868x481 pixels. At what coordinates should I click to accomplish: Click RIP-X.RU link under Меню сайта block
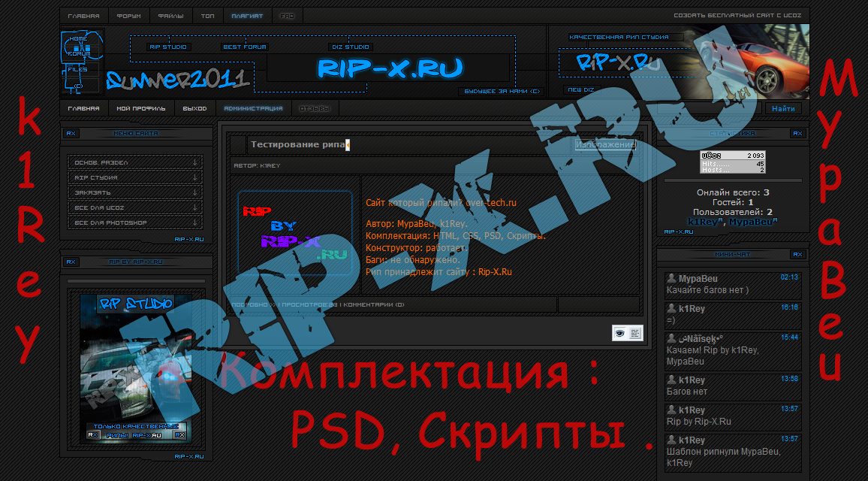click(189, 240)
